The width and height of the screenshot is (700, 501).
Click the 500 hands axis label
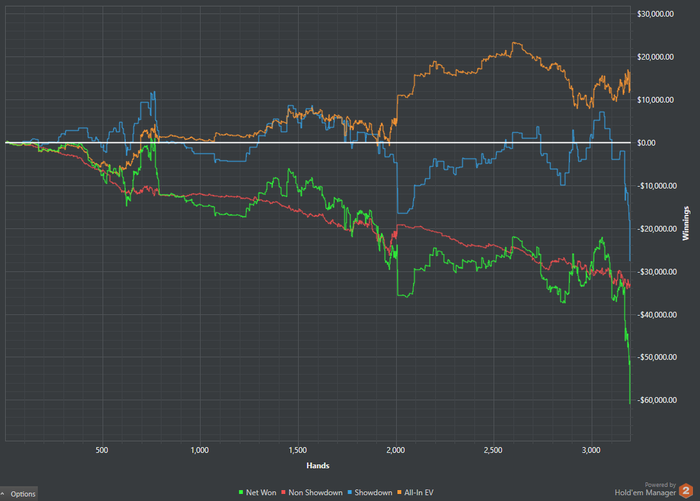point(102,450)
